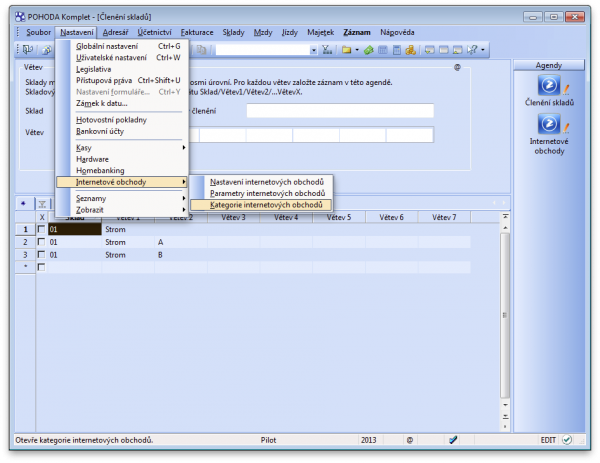This screenshot has height=463, width=600.
Task: Choose Přístupová práva menu entry
Action: [122, 81]
